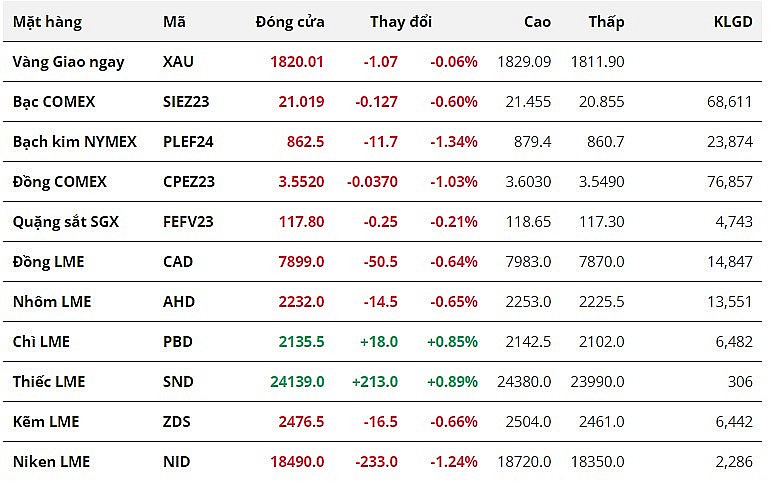
Task: Click the Mã column header
Action: (173, 21)
